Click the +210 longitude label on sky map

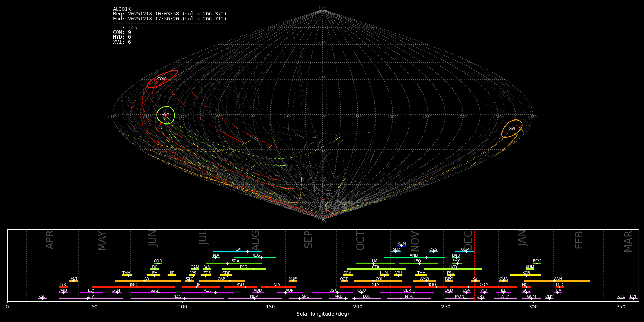point(497,117)
